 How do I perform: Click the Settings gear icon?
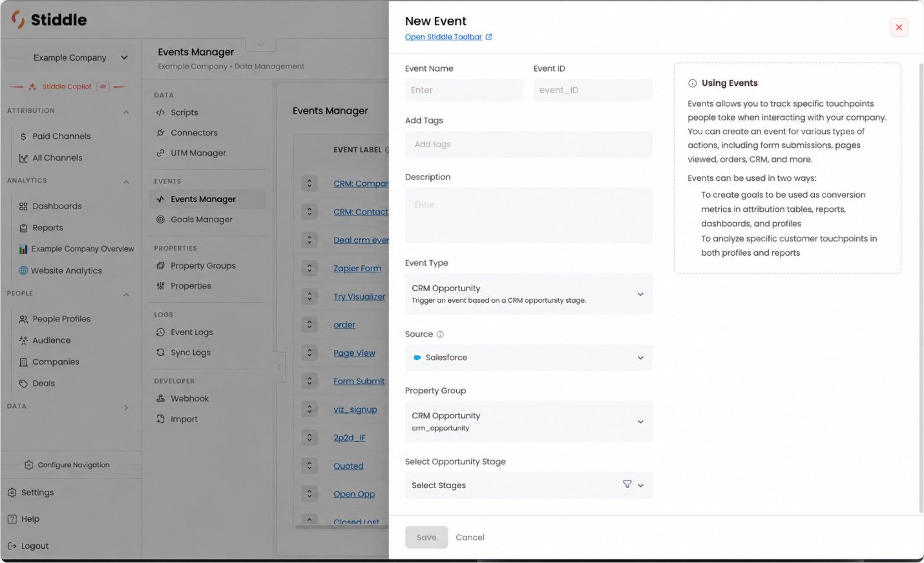(x=12, y=493)
